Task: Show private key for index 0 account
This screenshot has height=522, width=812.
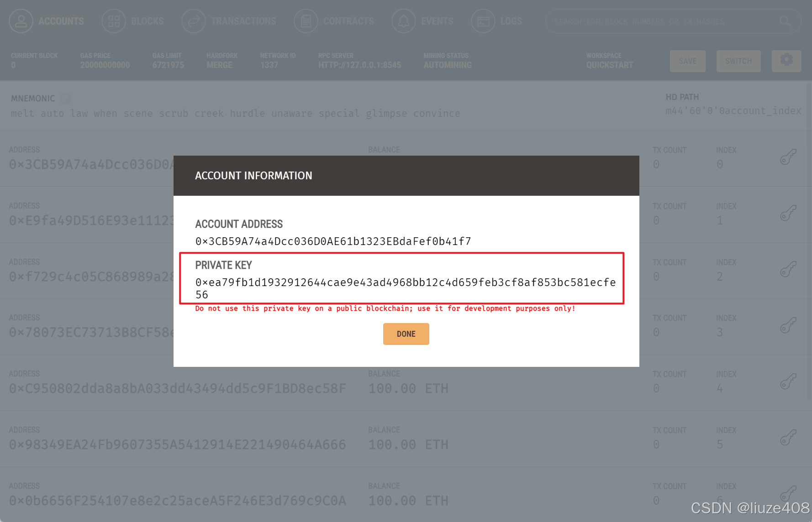Action: 788,157
